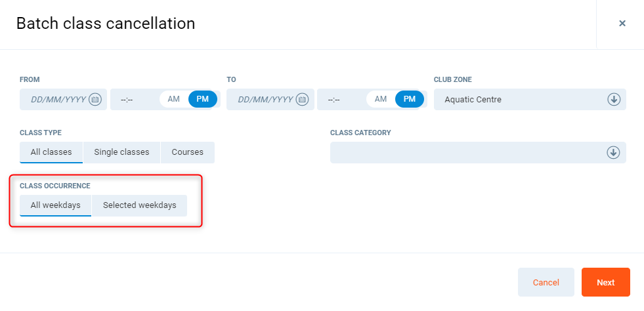644x311 pixels.
Task: Select All weekdays occurrence option
Action: click(x=56, y=205)
